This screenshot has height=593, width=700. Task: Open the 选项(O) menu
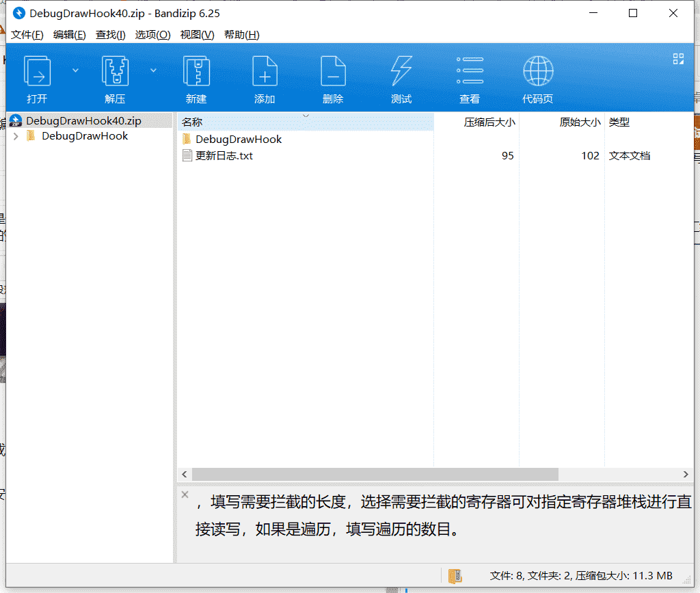[x=152, y=35]
